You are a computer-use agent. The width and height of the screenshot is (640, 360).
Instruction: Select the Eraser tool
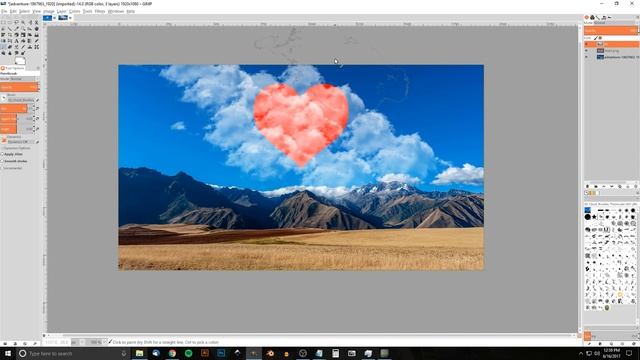coord(10,47)
